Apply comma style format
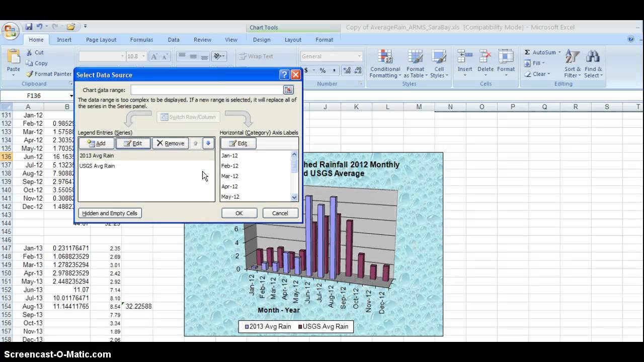The height and width of the screenshot is (362, 644). [334, 70]
